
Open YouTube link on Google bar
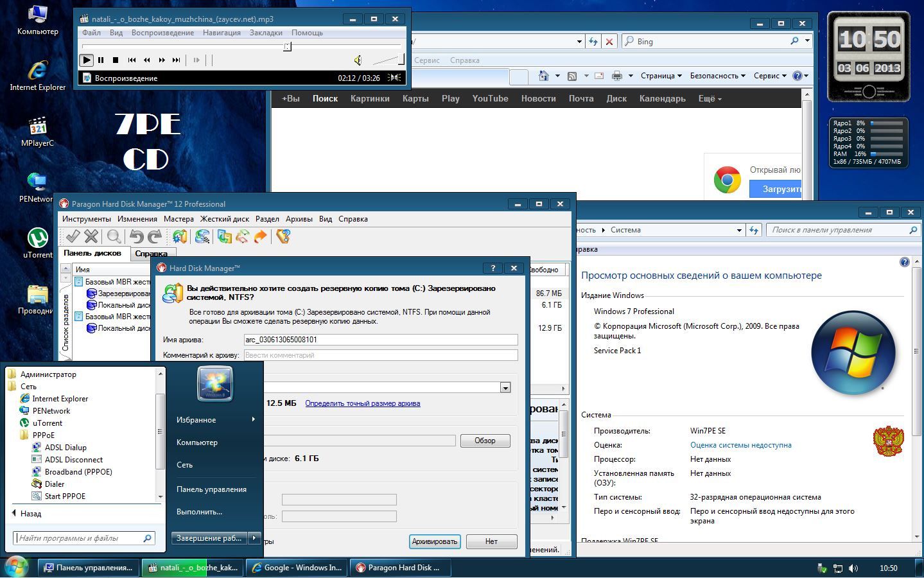tap(490, 98)
